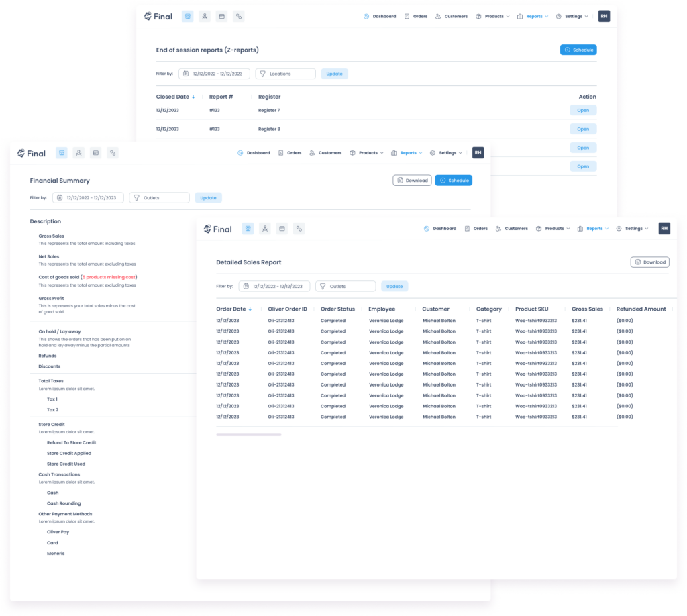Image resolution: width=687 pixels, height=616 pixels.
Task: Expand Reports menu in Z-reports window
Action: point(533,17)
